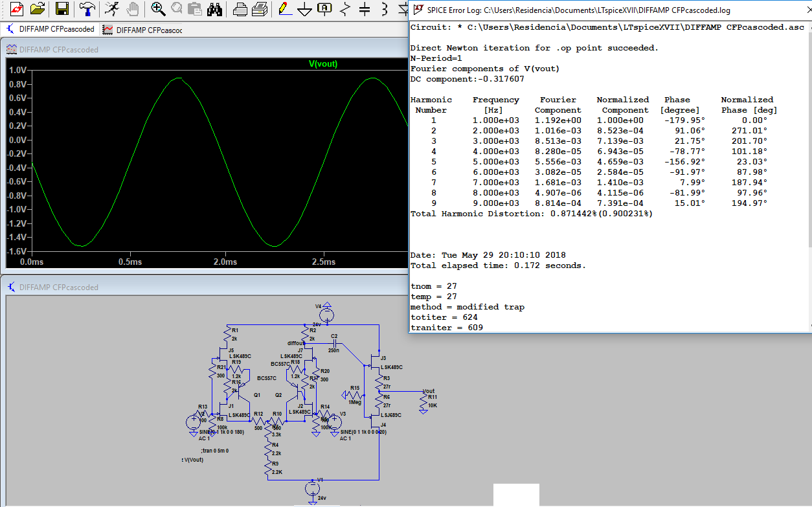812x507 pixels.
Task: Click the Harmonic 3 row frequency 3.000e+03
Action: pyautogui.click(x=495, y=141)
